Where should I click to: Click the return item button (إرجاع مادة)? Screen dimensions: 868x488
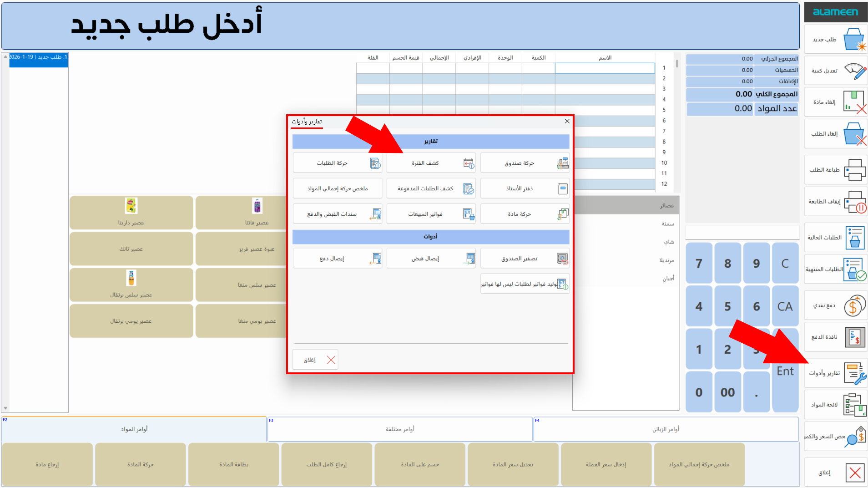coord(47,464)
